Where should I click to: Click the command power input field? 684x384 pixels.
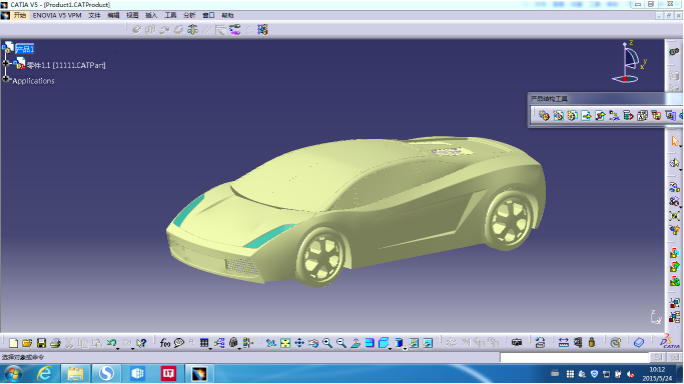point(575,357)
